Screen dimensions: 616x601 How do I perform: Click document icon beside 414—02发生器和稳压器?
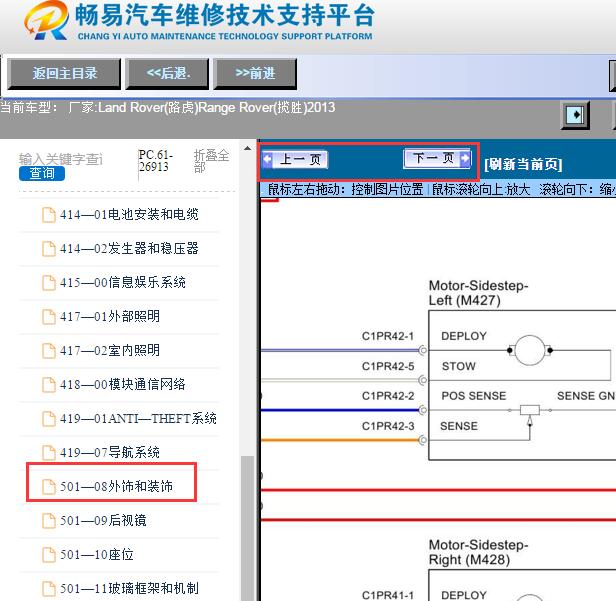49,249
